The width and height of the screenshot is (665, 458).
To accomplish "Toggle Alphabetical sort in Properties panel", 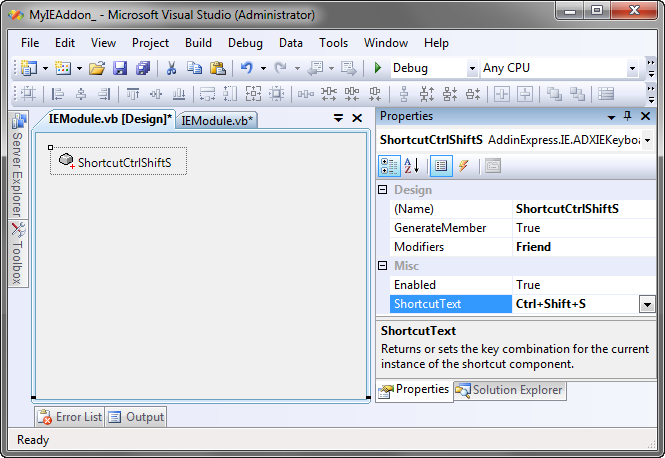I will (411, 166).
